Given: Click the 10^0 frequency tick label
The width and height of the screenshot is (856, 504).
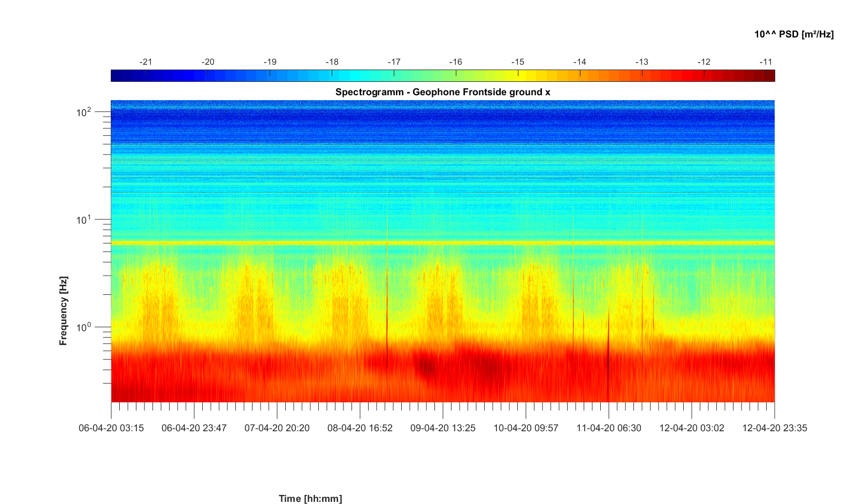Looking at the screenshot, I should [84, 327].
